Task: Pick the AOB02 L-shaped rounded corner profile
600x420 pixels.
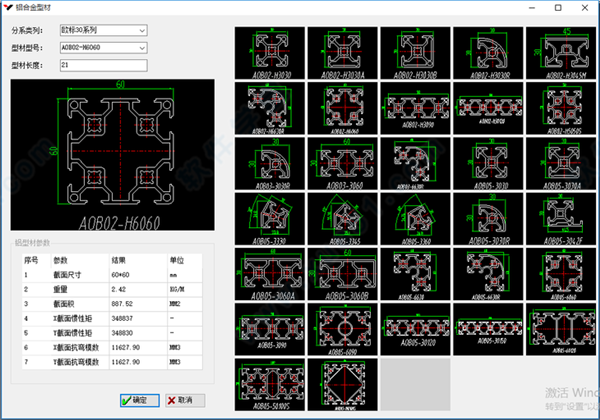Action: (270, 108)
